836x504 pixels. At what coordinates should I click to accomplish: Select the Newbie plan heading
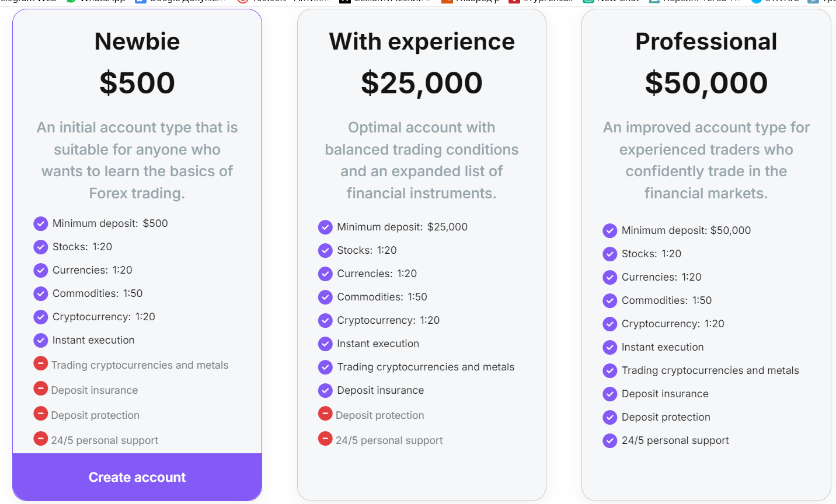137,41
